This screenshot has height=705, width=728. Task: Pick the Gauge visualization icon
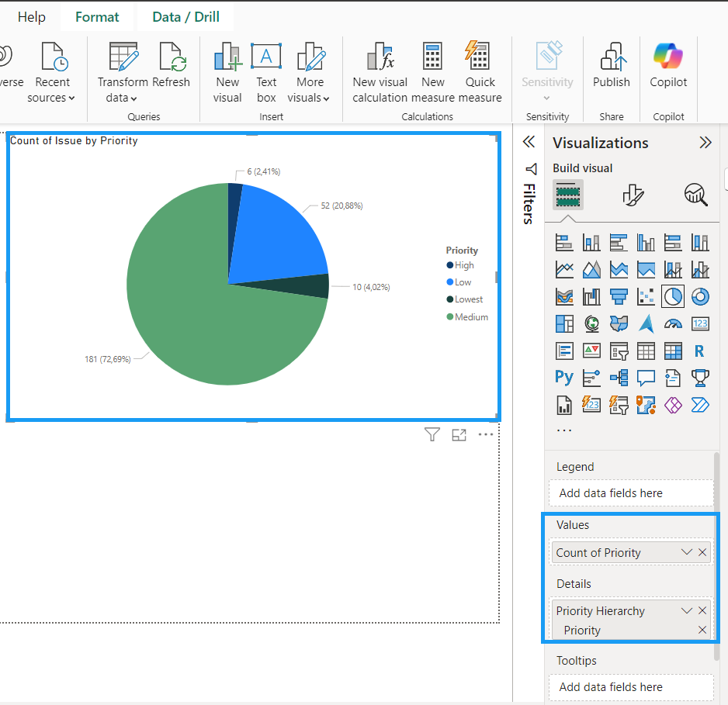[673, 323]
